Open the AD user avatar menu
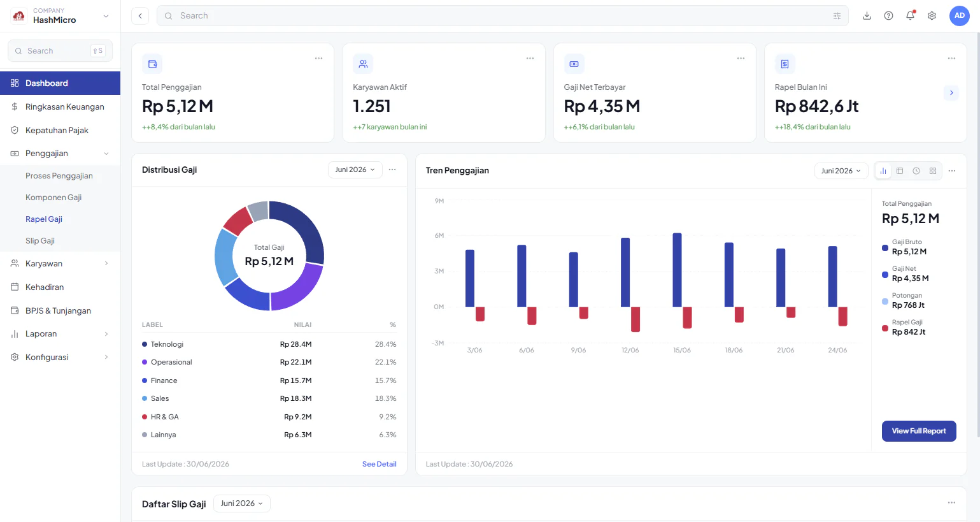The width and height of the screenshot is (980, 522). 959,16
